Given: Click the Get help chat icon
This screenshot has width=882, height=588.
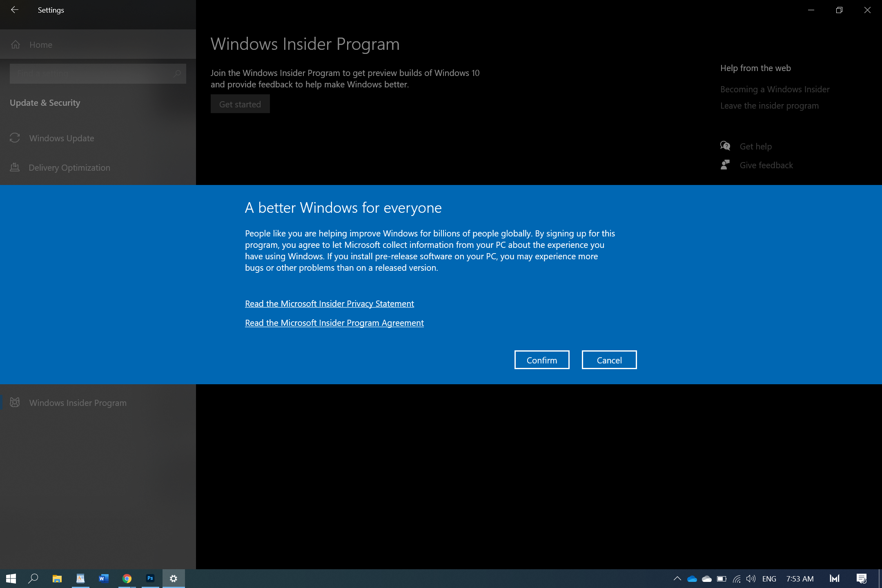Looking at the screenshot, I should pyautogui.click(x=725, y=146).
